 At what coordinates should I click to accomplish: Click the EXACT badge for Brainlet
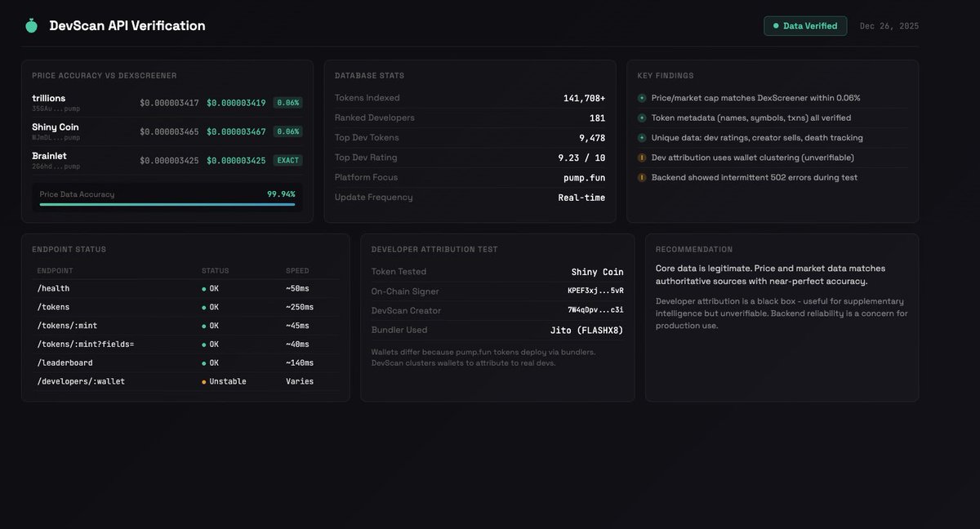[287, 161]
